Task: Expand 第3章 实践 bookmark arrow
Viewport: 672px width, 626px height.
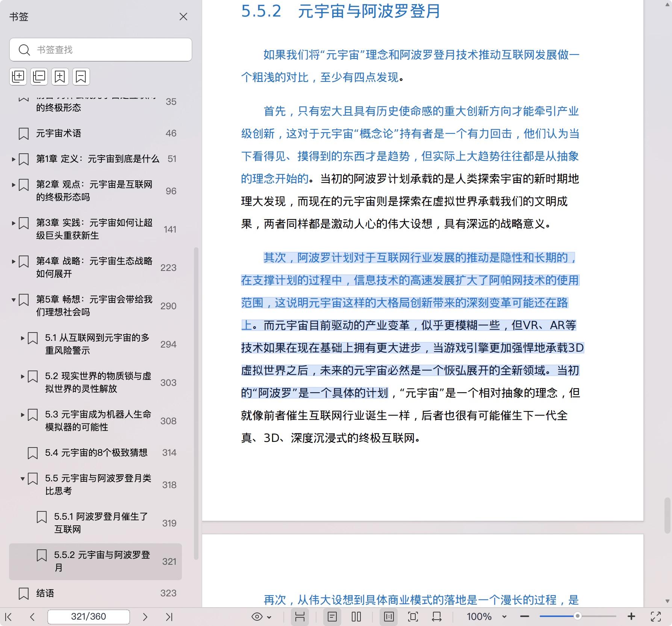Action: (x=13, y=223)
